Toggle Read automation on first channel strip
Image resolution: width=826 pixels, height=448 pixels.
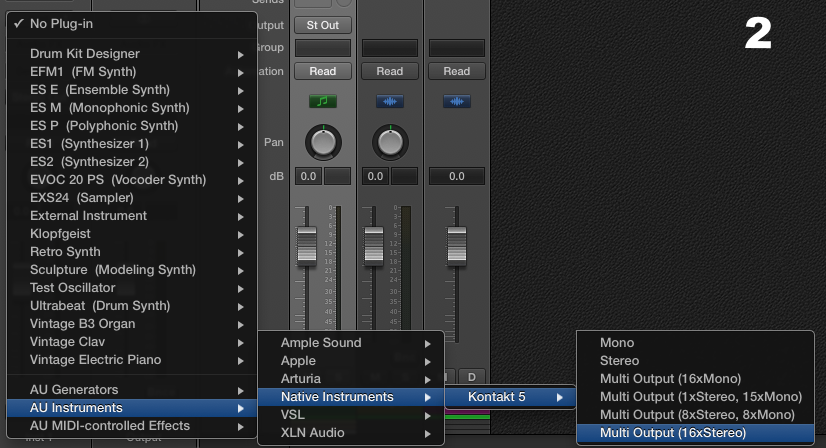[322, 71]
